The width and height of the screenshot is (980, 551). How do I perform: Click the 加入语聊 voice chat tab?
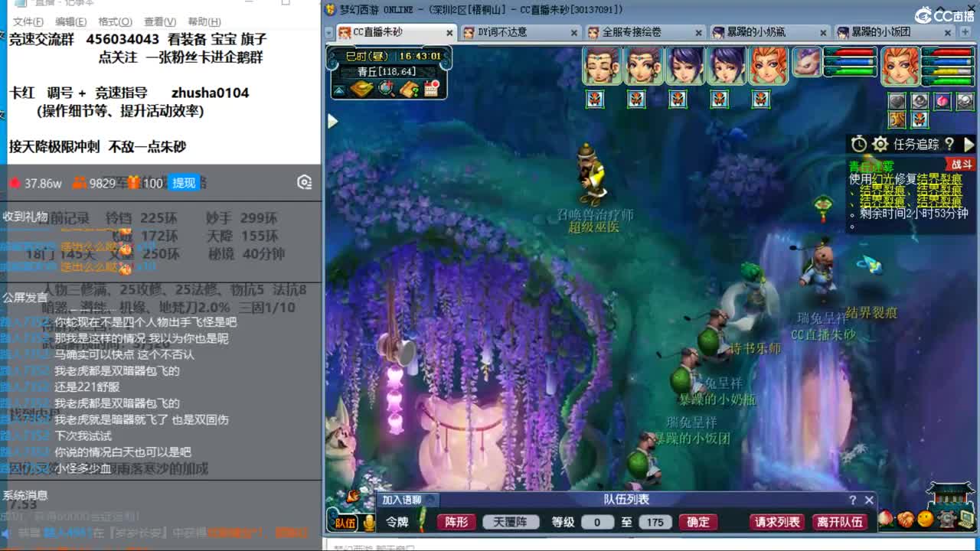coord(407,500)
